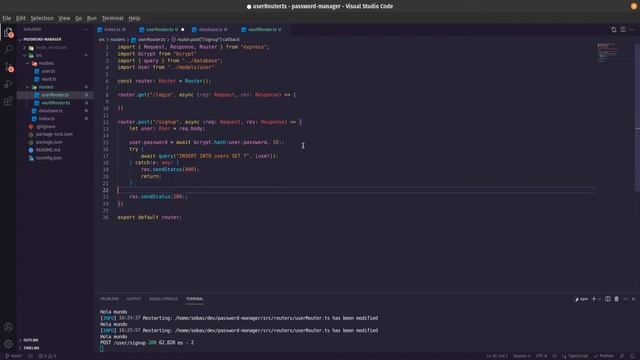The image size is (640, 360).
Task: Open the Explorer view in activity bar
Action: 8,32
